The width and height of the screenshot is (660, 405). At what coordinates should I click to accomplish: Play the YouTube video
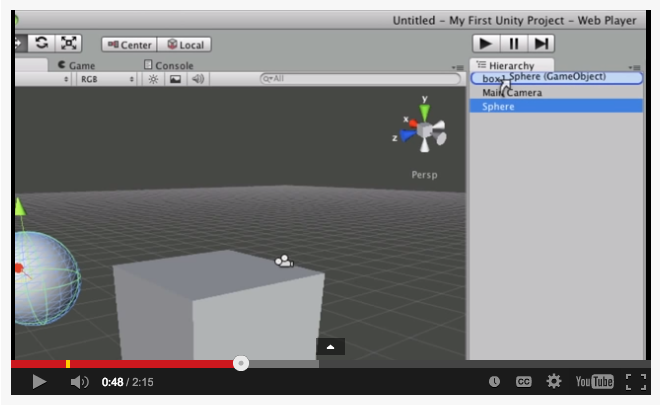pos(39,382)
